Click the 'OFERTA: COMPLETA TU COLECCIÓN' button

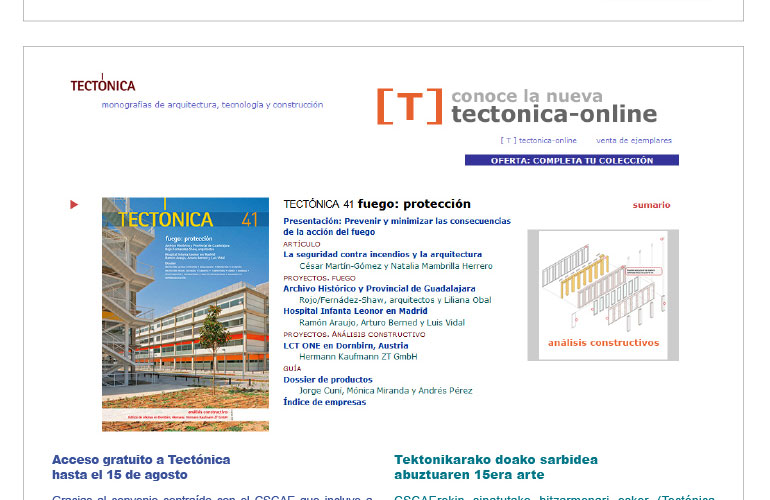[x=572, y=160]
